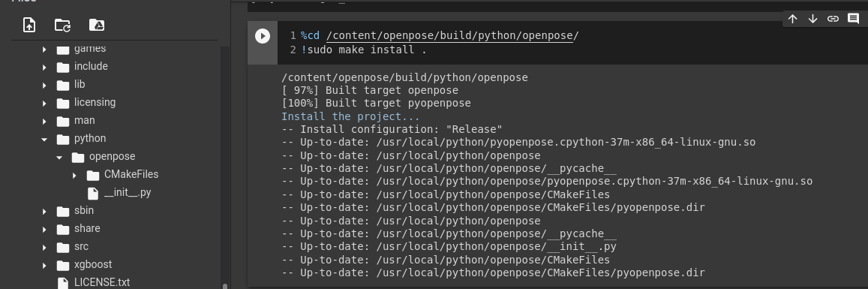Collapse the python folder arrow

(x=44, y=140)
